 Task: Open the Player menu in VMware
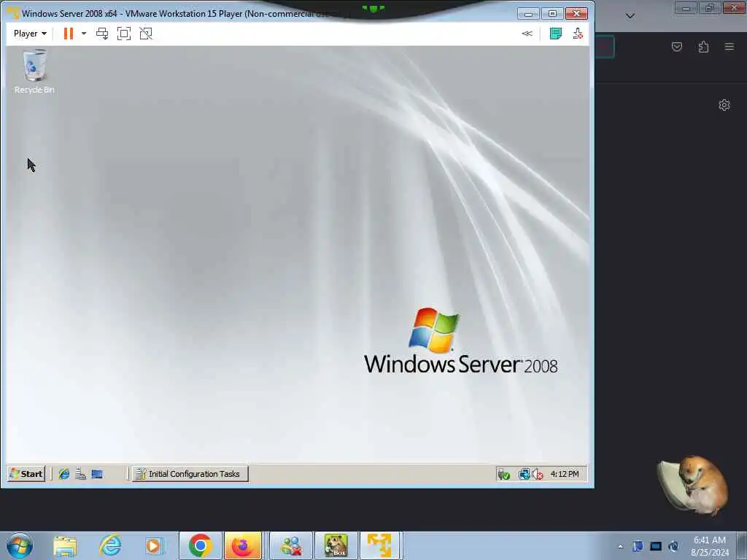click(x=30, y=34)
